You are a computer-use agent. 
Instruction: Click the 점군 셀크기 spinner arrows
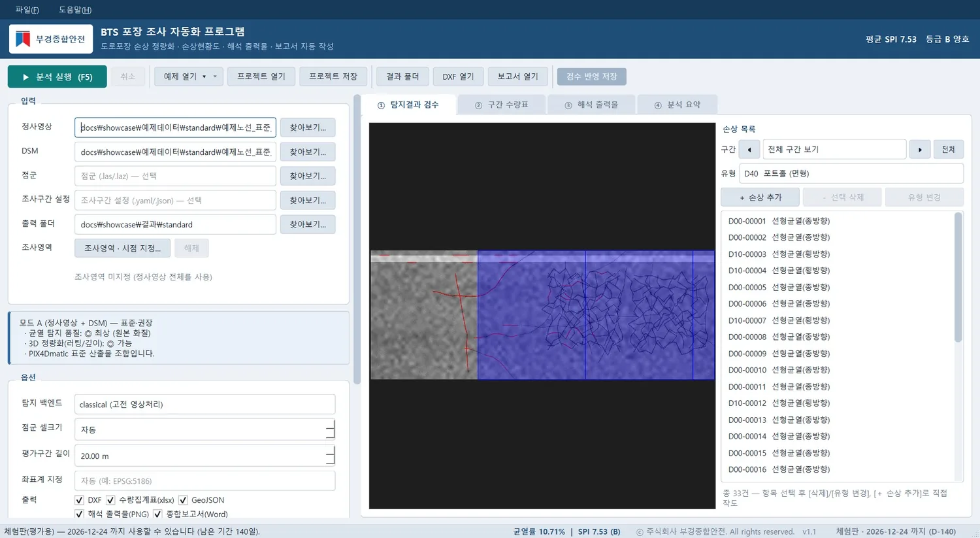coord(330,429)
